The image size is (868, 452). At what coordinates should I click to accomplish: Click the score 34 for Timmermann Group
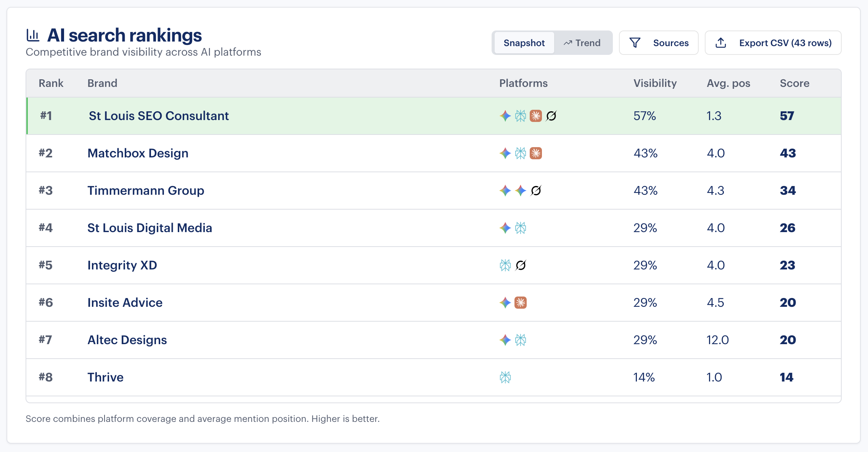click(x=788, y=191)
